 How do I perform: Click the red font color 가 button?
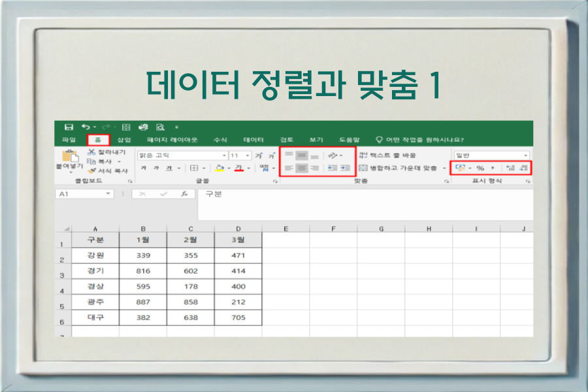click(239, 168)
